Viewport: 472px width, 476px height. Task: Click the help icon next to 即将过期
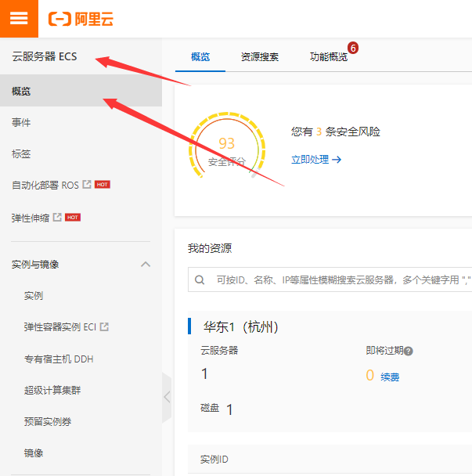point(409,352)
